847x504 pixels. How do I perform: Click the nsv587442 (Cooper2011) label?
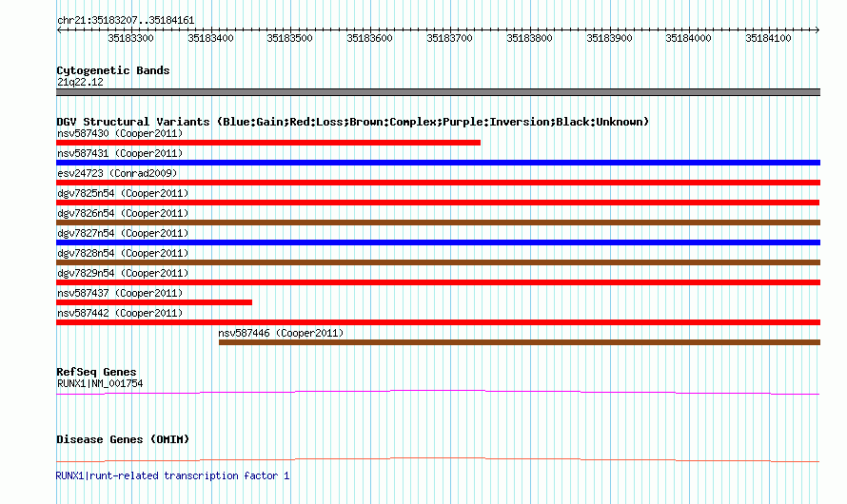[x=120, y=313]
